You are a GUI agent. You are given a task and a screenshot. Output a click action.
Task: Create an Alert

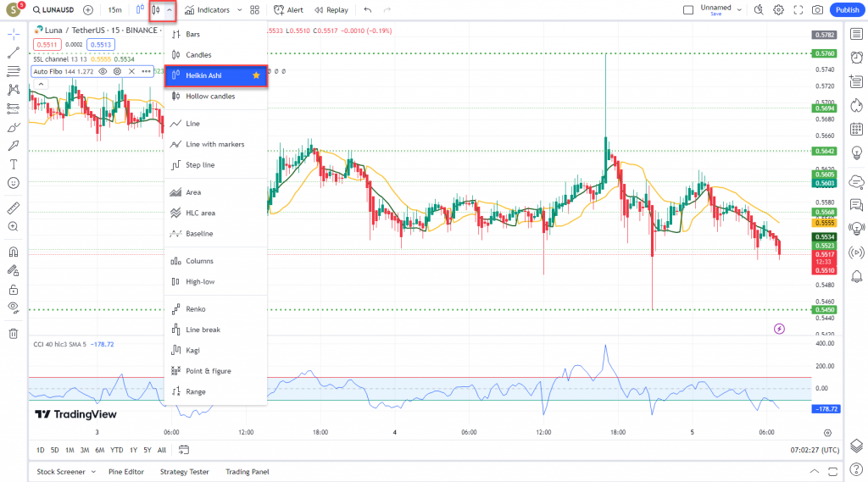click(288, 10)
